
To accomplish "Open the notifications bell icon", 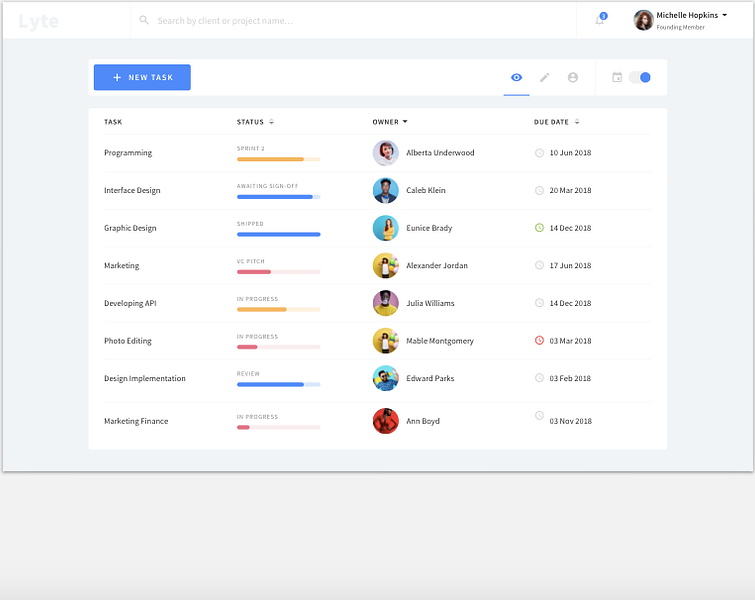I will point(599,20).
